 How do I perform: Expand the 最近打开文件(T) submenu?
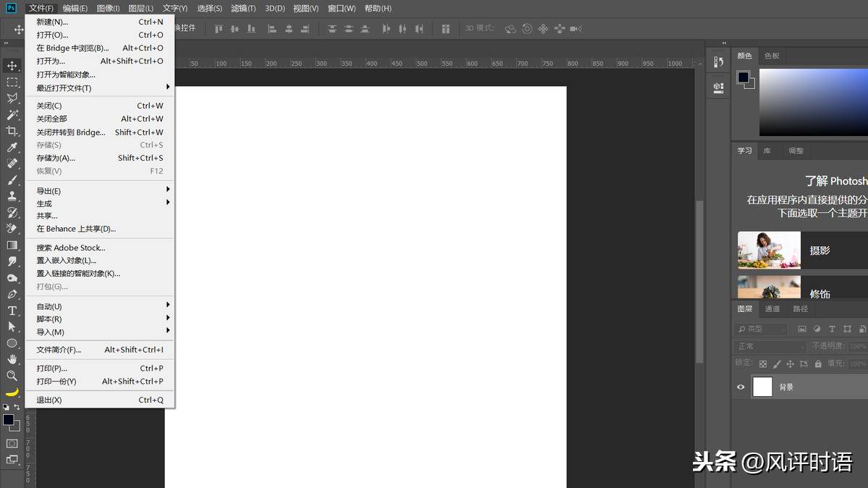coord(101,88)
